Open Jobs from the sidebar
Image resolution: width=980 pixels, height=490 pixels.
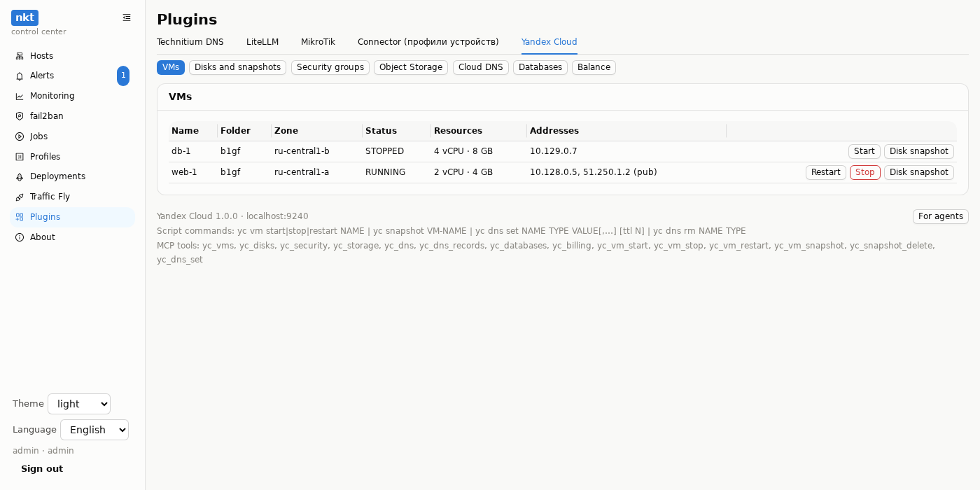72,136
